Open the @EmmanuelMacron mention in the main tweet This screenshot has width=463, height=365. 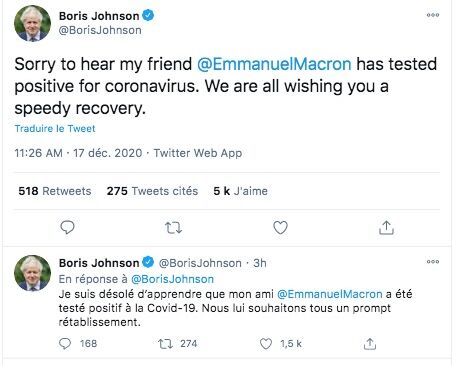[274, 64]
